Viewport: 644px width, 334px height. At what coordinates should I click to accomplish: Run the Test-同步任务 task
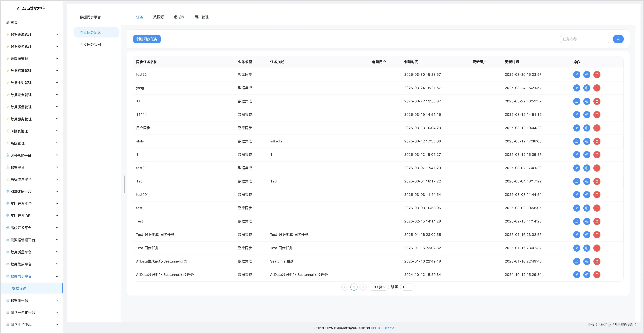[586, 248]
